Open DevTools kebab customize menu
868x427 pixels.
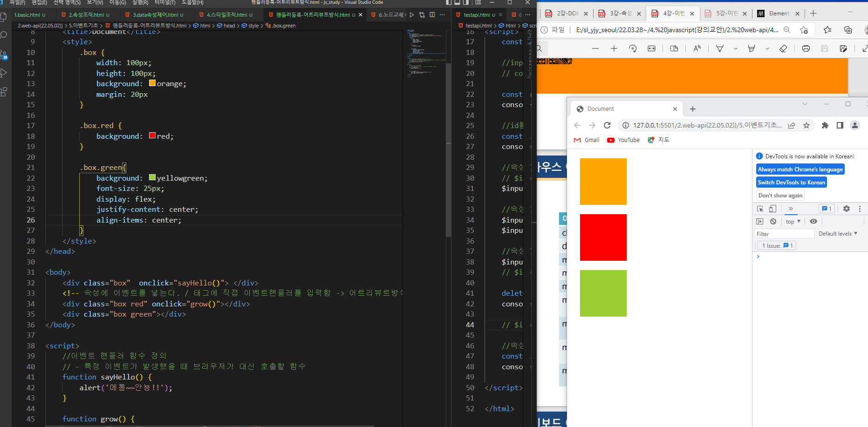[x=860, y=209]
